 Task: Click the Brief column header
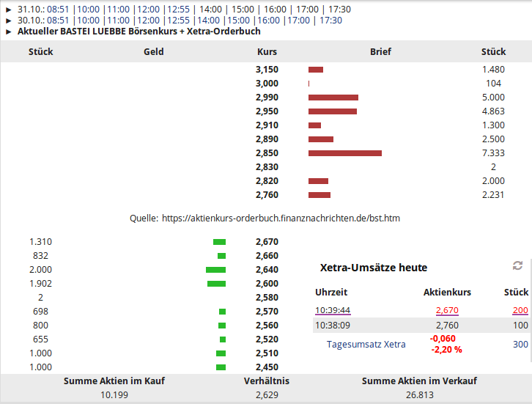point(380,51)
